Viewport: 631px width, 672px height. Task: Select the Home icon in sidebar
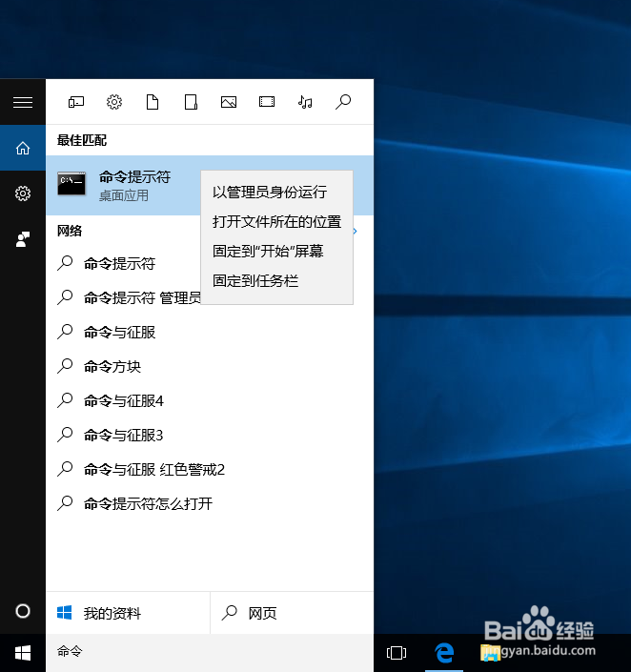coord(23,149)
